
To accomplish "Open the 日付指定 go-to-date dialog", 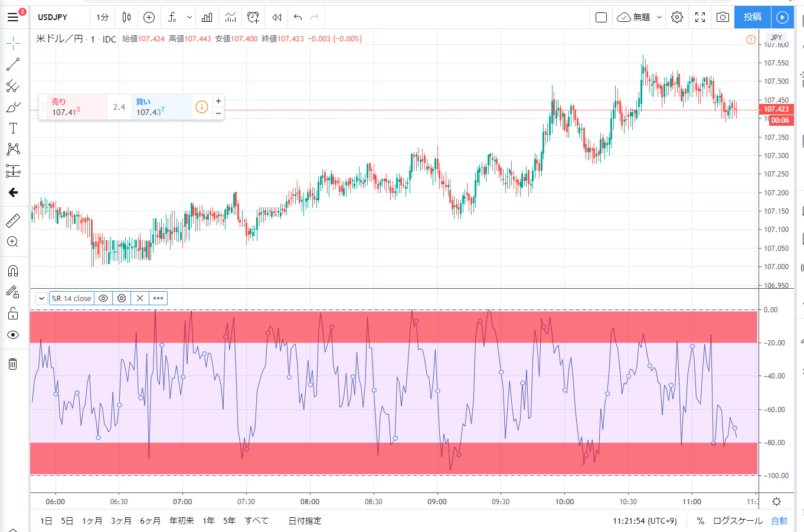I will (x=305, y=521).
